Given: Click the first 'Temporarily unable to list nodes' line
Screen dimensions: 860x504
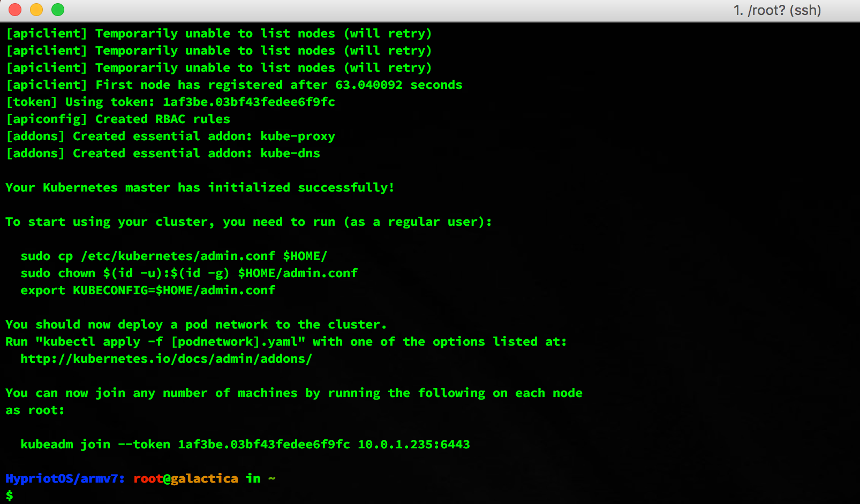Looking at the screenshot, I should [218, 34].
